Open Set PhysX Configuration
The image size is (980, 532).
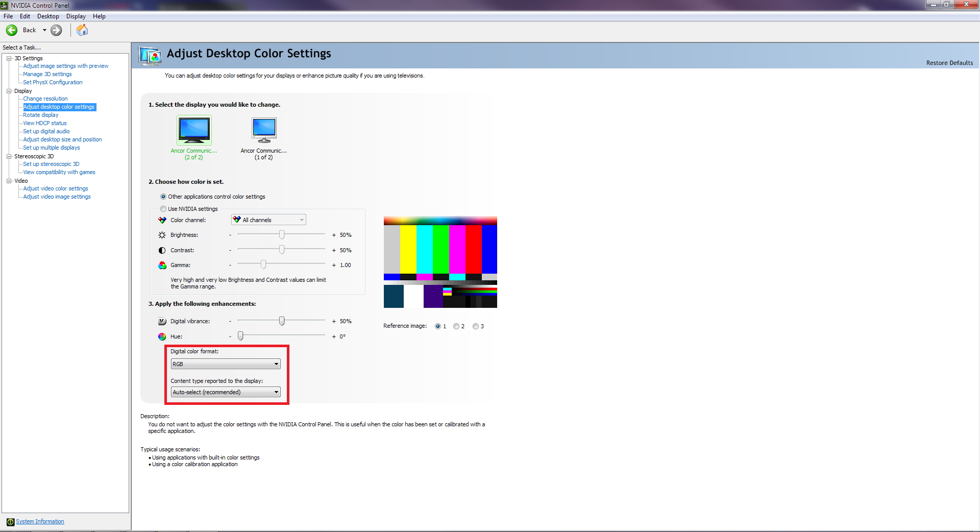(x=53, y=82)
